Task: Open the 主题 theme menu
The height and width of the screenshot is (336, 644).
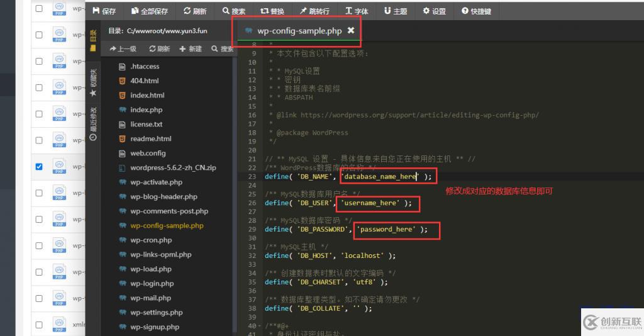Action: tap(396, 11)
